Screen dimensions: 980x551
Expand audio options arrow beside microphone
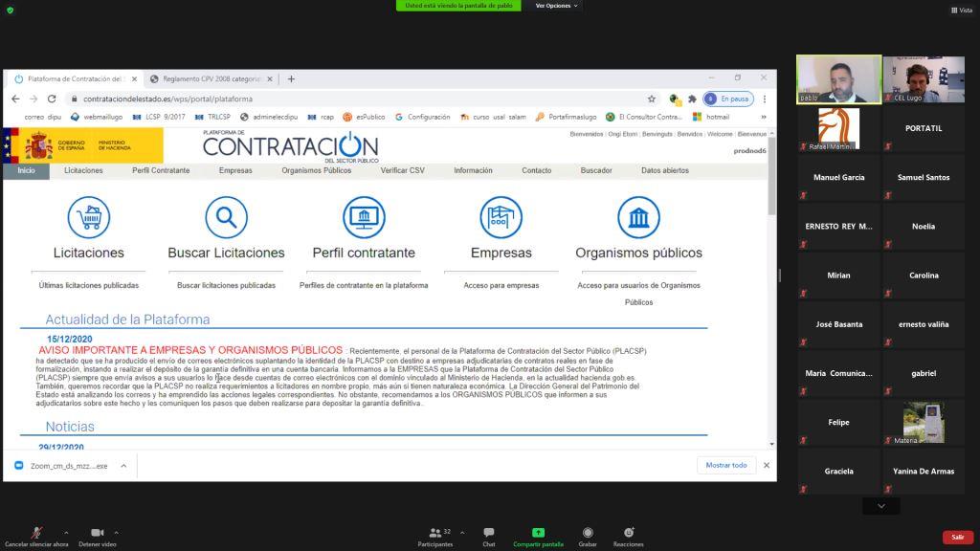(x=66, y=532)
